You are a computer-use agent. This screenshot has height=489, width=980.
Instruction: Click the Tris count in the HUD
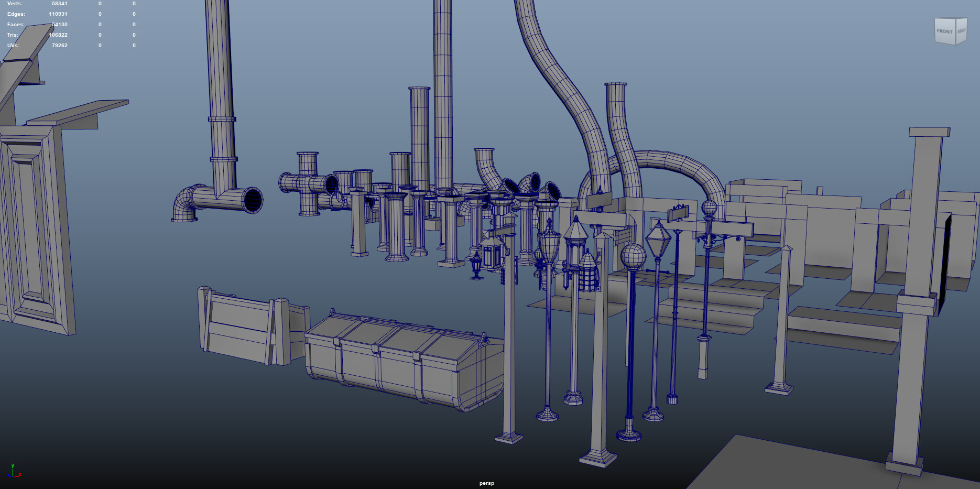(58, 35)
